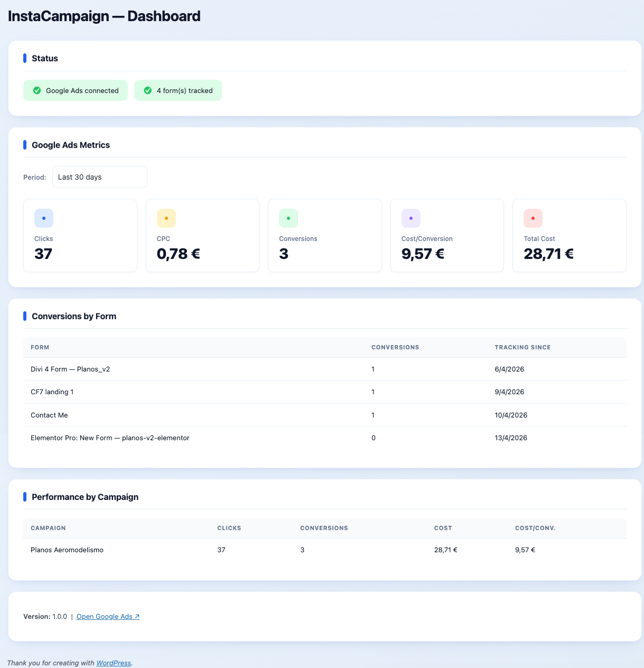Click the yellow CPC metric icon
Screen dimensions: 644x668
click(x=166, y=218)
